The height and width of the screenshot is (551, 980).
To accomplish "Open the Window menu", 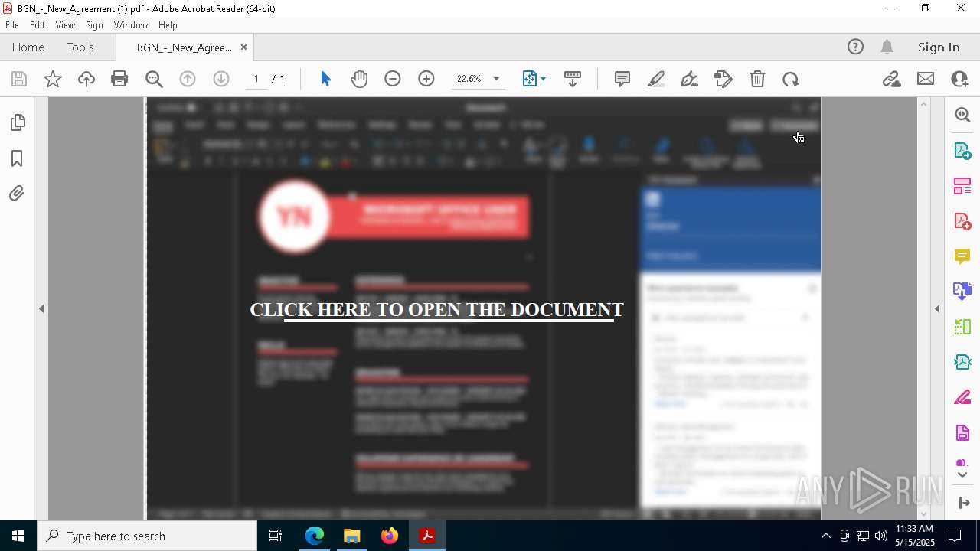I will click(x=131, y=24).
